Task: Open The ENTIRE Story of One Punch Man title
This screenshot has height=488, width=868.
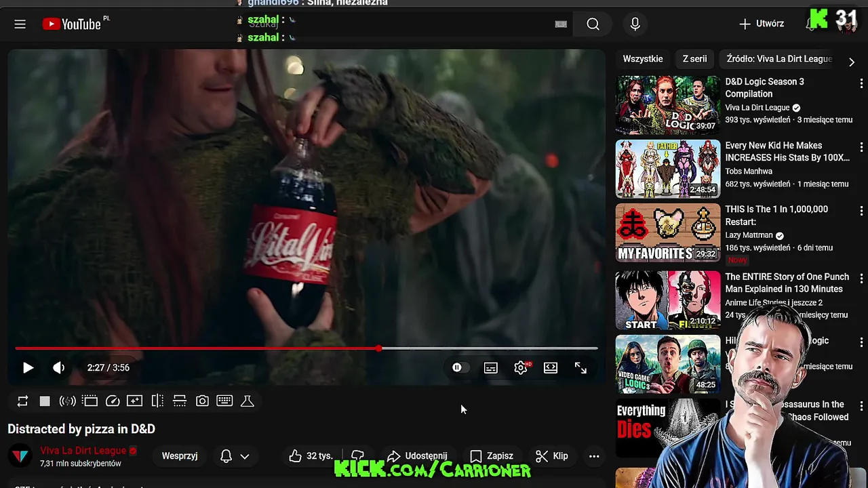Action: (x=787, y=283)
